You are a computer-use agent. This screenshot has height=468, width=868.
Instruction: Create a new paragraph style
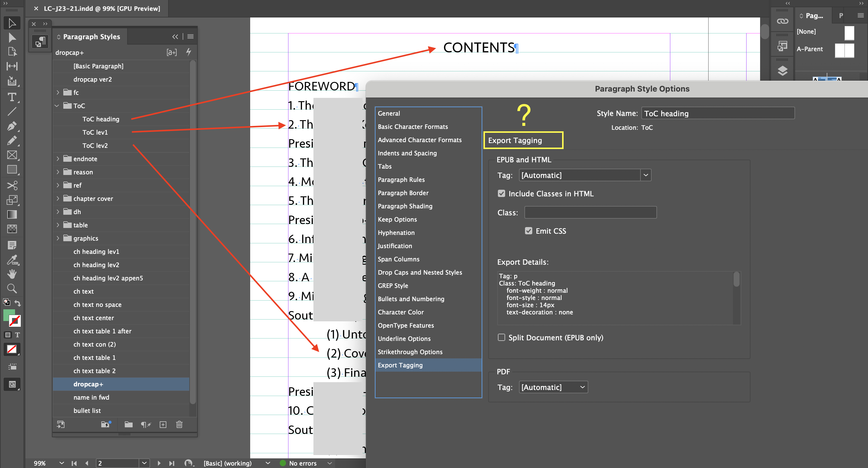point(163,425)
